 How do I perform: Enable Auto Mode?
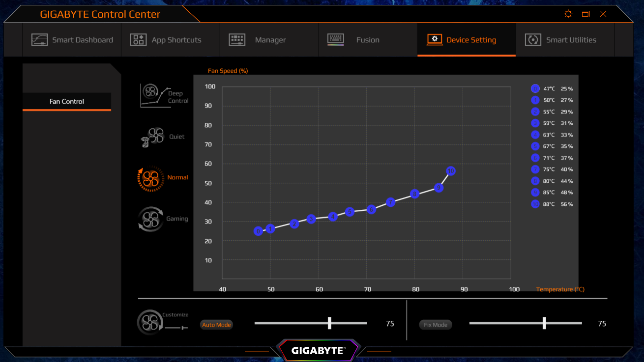coord(216,325)
